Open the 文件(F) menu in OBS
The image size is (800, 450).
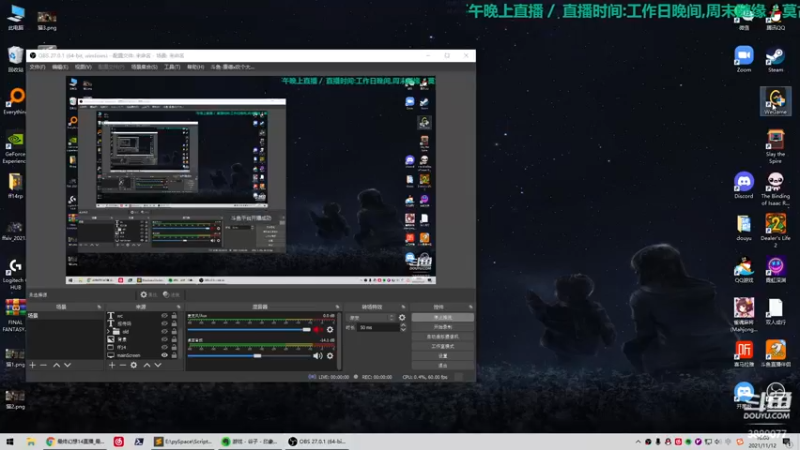(37, 67)
